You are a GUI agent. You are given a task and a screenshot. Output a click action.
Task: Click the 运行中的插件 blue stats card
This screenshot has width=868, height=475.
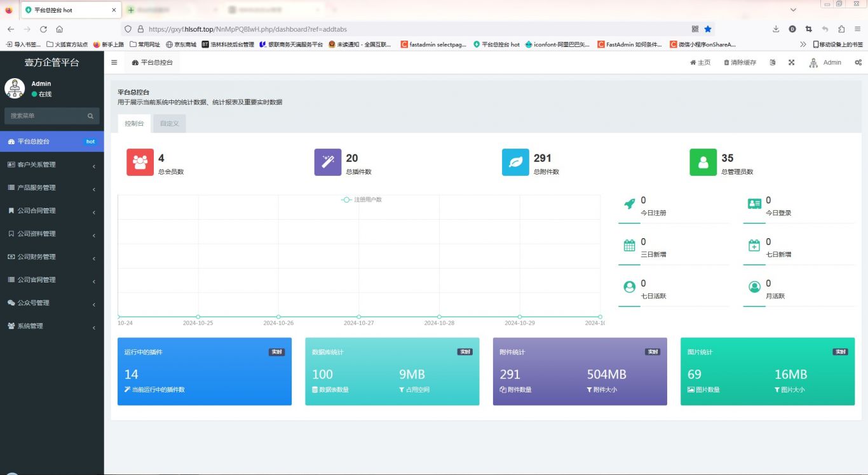click(x=205, y=371)
